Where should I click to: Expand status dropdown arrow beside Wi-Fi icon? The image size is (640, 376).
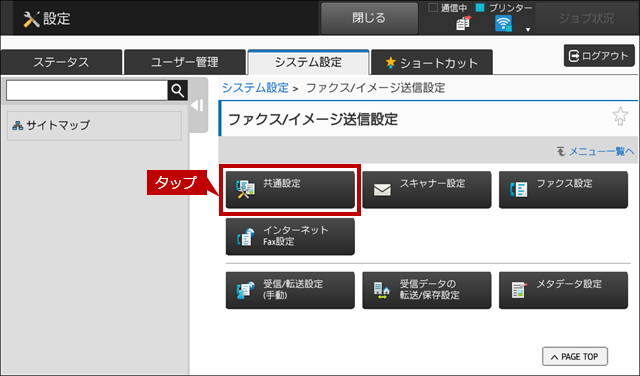click(x=528, y=29)
